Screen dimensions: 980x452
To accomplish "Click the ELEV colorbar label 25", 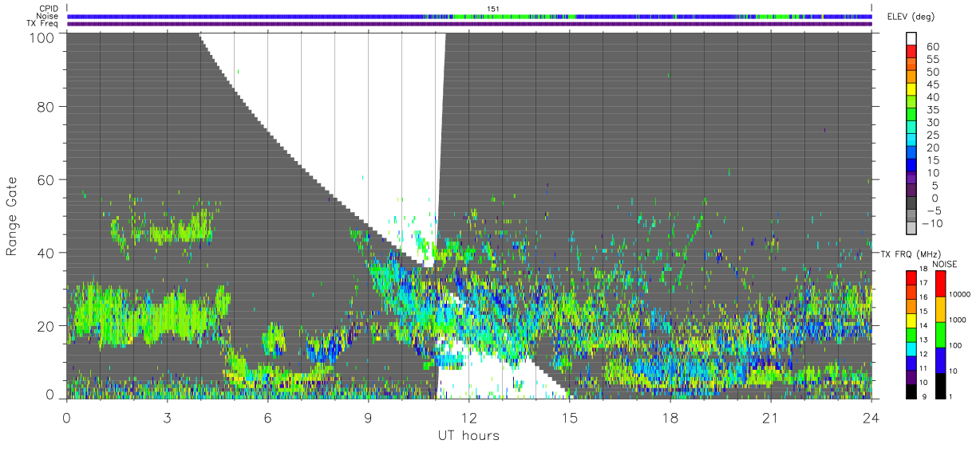I will (x=933, y=135).
